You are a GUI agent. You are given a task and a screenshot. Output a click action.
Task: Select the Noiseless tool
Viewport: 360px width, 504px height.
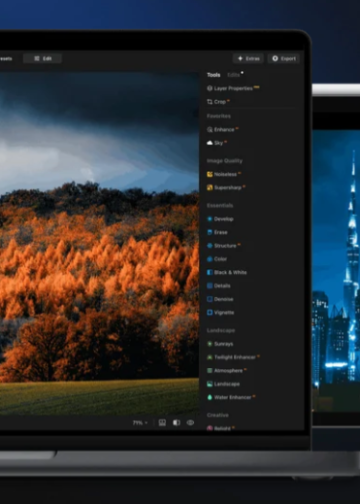224,174
